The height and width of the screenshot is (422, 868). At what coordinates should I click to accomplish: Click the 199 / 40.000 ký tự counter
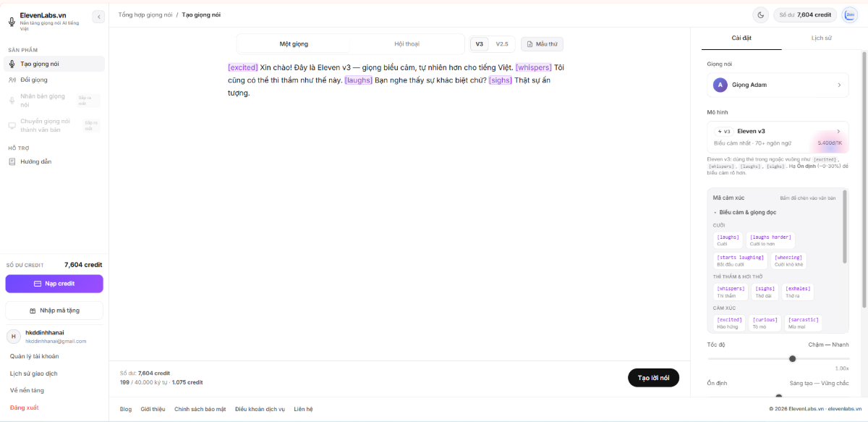[x=143, y=382]
